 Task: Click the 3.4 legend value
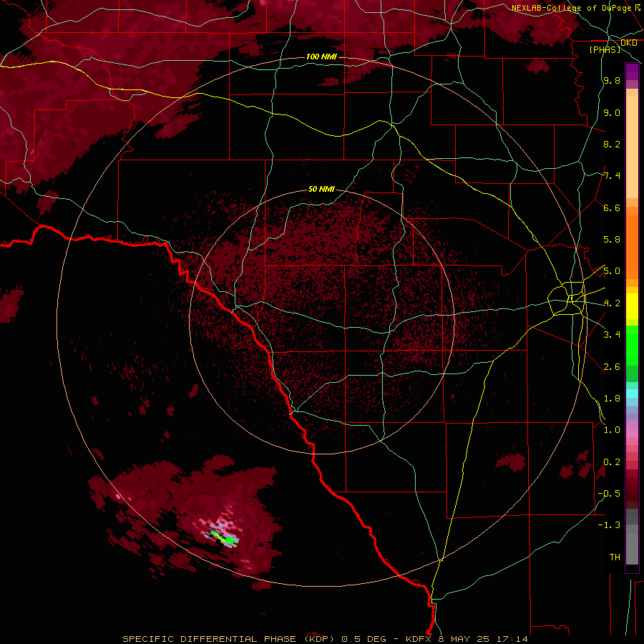coord(612,334)
